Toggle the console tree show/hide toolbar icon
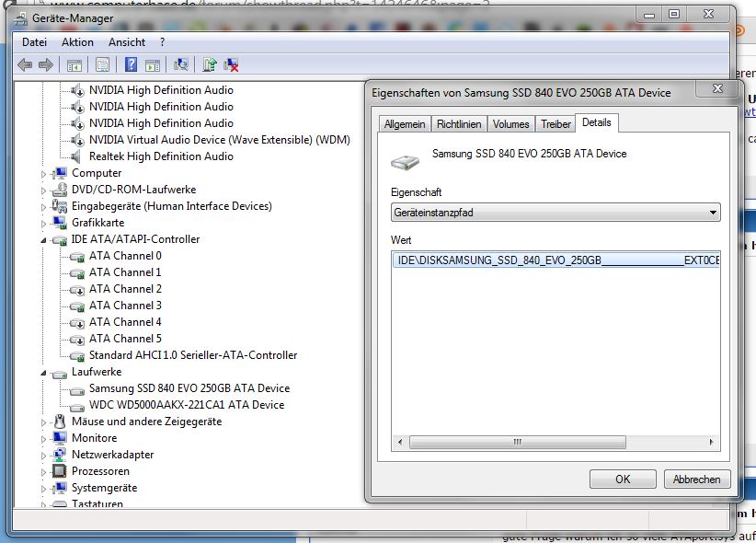 click(x=74, y=64)
